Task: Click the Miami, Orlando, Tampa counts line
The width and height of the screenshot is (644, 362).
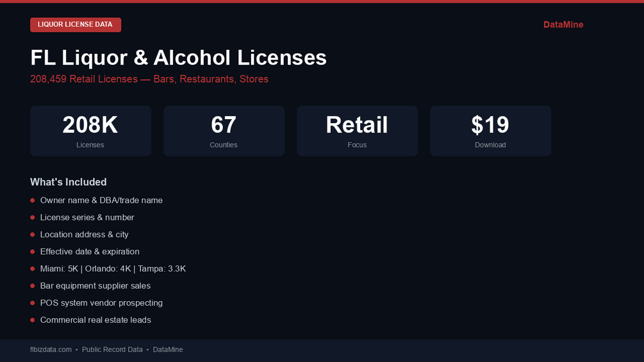Action: 113,269
